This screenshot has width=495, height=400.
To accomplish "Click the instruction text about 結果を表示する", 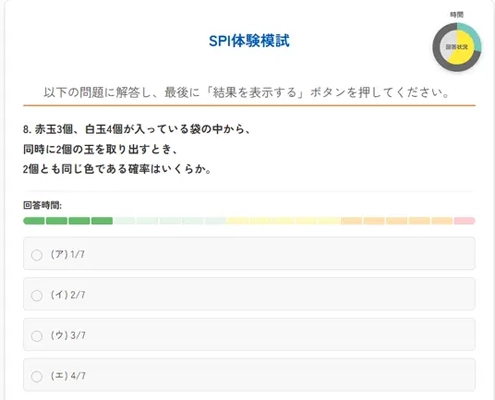I will pyautogui.click(x=247, y=92).
